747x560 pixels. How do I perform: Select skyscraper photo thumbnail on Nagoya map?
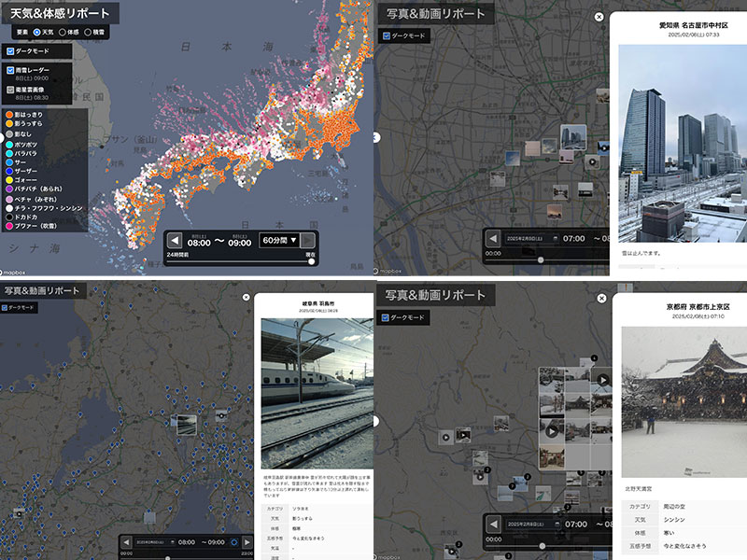tap(572, 137)
